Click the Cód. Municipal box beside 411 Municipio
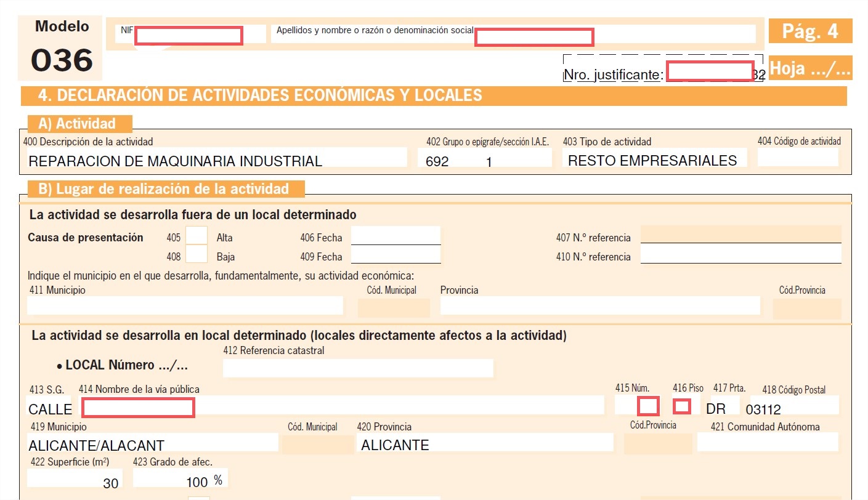The width and height of the screenshot is (868, 500). click(394, 308)
